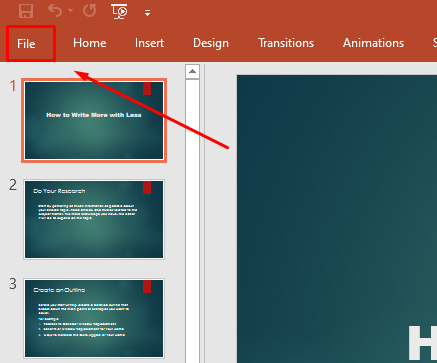Open the Undo history dropdown arrow
The image size is (437, 363).
pyautogui.click(x=70, y=11)
